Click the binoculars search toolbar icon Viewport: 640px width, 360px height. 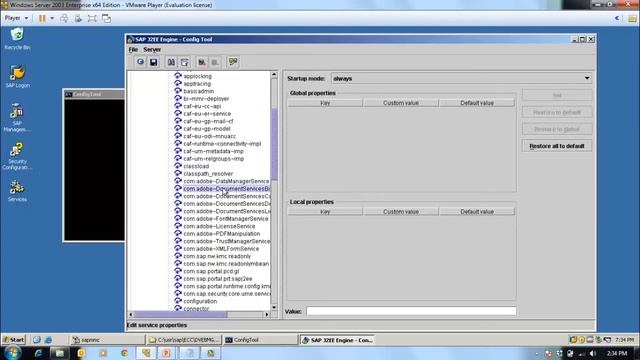click(x=171, y=62)
